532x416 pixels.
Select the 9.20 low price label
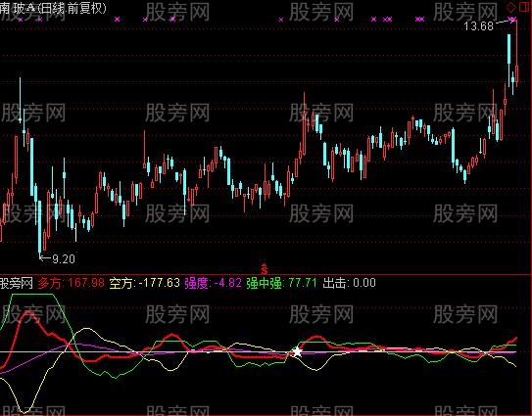coord(64,259)
